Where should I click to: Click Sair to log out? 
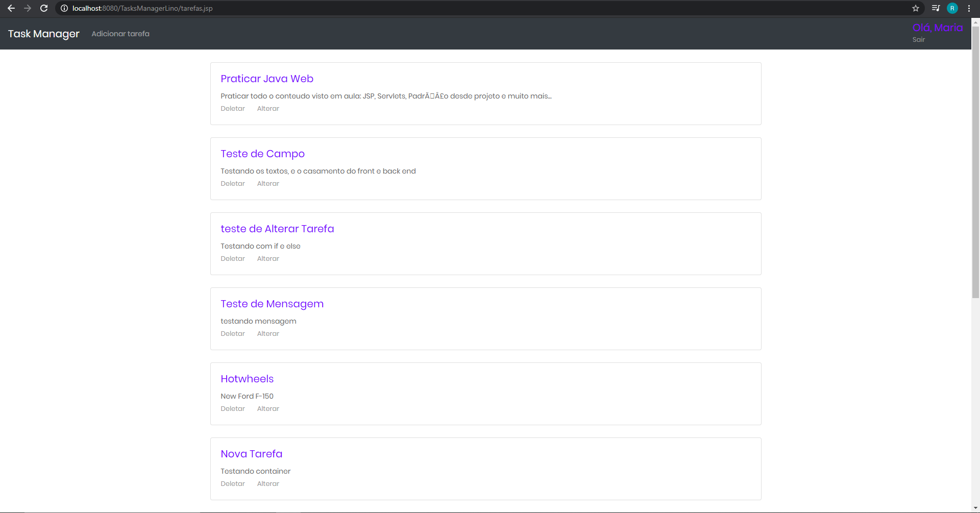click(918, 39)
